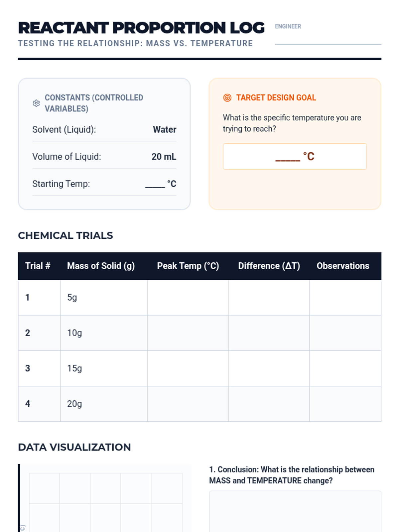Click the target icon beside Design Goal
The width and height of the screenshot is (399, 532).
[227, 97]
